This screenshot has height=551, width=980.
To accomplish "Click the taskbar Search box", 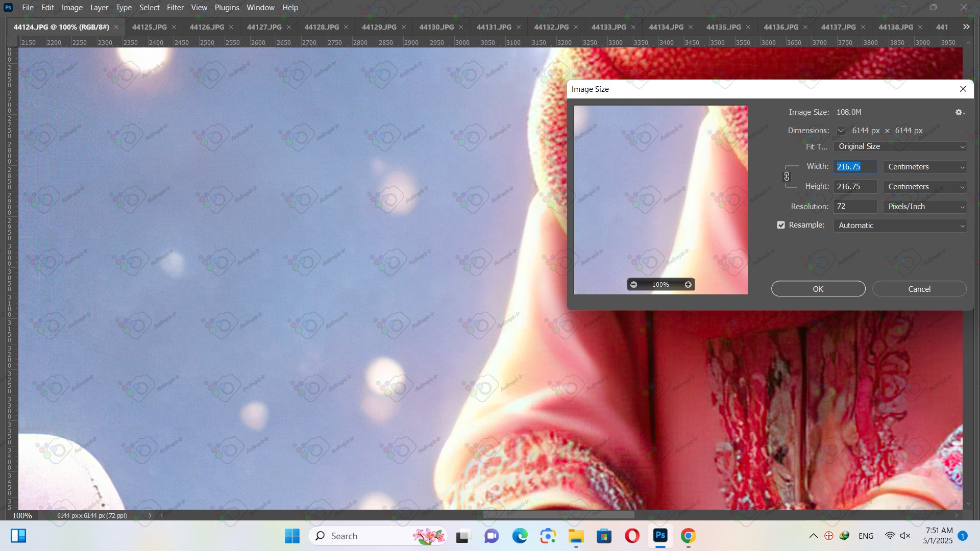I will tap(378, 536).
